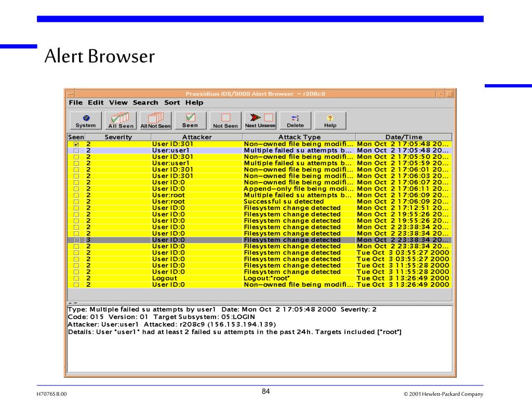Click inside the alert details text area
Image resolution: width=532 pixels, height=399 pixels.
(x=260, y=339)
